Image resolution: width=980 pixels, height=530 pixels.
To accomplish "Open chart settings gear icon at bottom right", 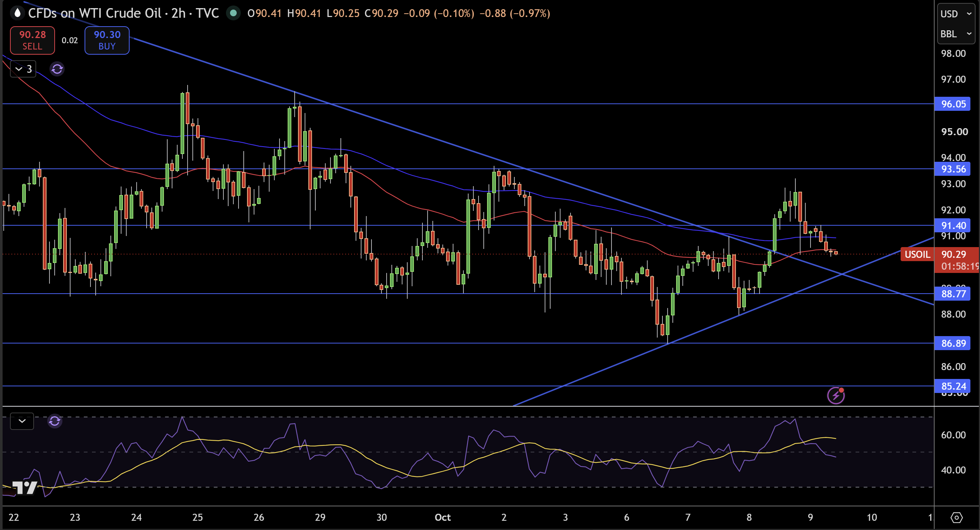I will 956,517.
